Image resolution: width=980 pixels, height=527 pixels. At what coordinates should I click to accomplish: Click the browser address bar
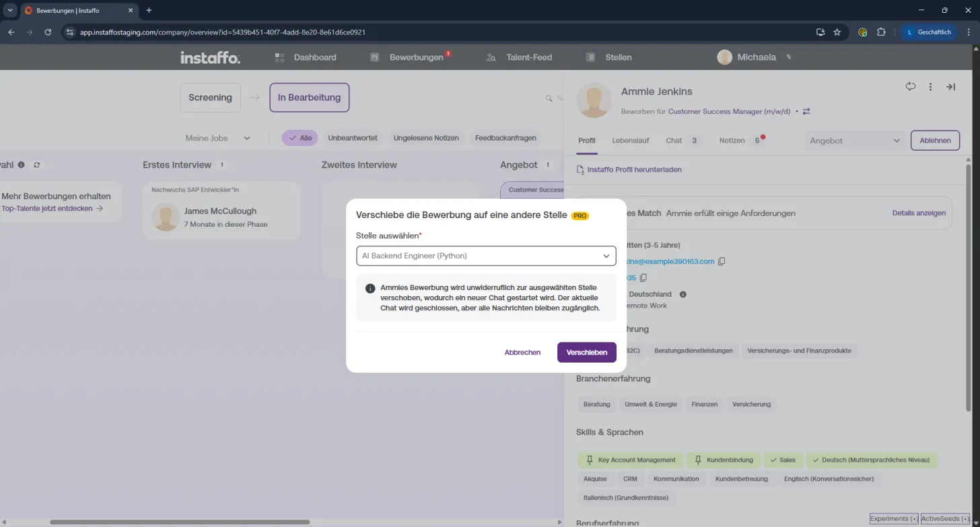coord(438,32)
